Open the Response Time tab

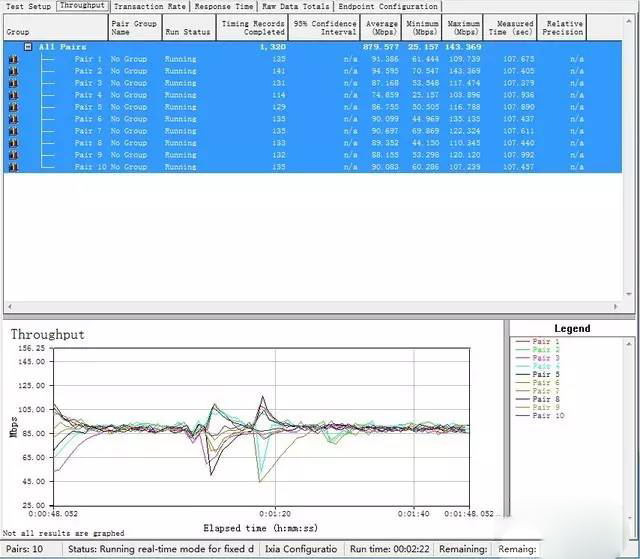coord(224,6)
